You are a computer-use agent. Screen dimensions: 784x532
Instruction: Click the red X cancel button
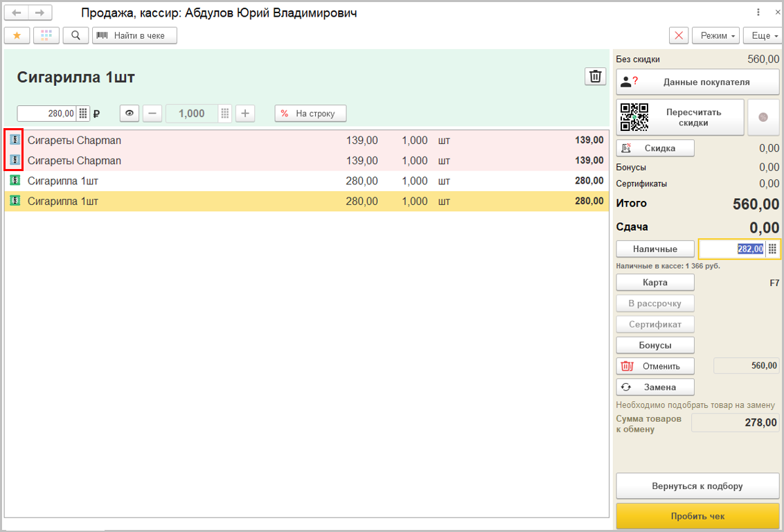pos(679,35)
